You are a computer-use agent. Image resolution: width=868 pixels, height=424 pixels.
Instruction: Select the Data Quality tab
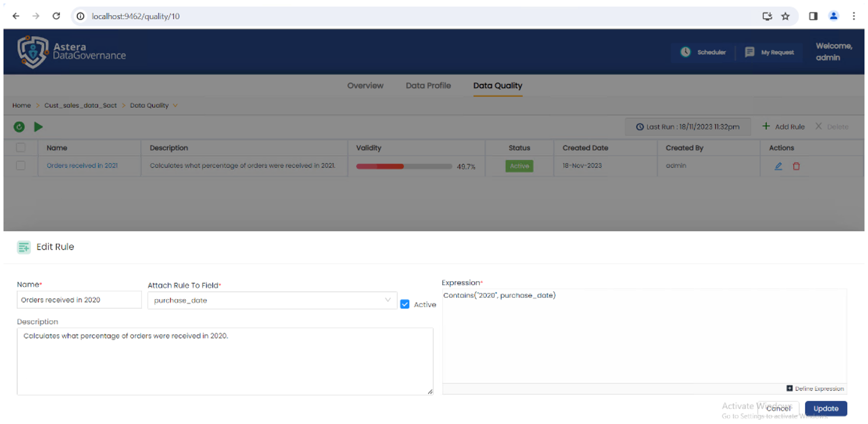click(497, 86)
